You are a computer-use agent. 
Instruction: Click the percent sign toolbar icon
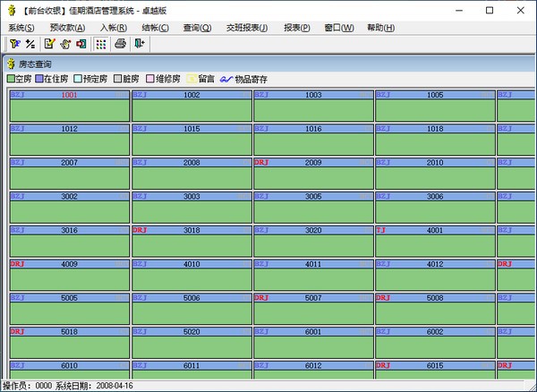[30, 44]
